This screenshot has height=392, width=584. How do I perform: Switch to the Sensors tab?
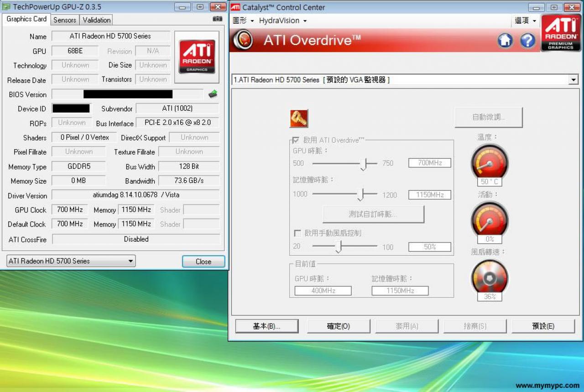click(x=65, y=20)
